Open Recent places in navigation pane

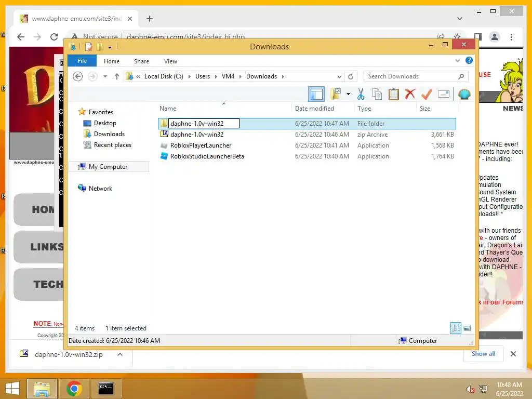tap(112, 145)
